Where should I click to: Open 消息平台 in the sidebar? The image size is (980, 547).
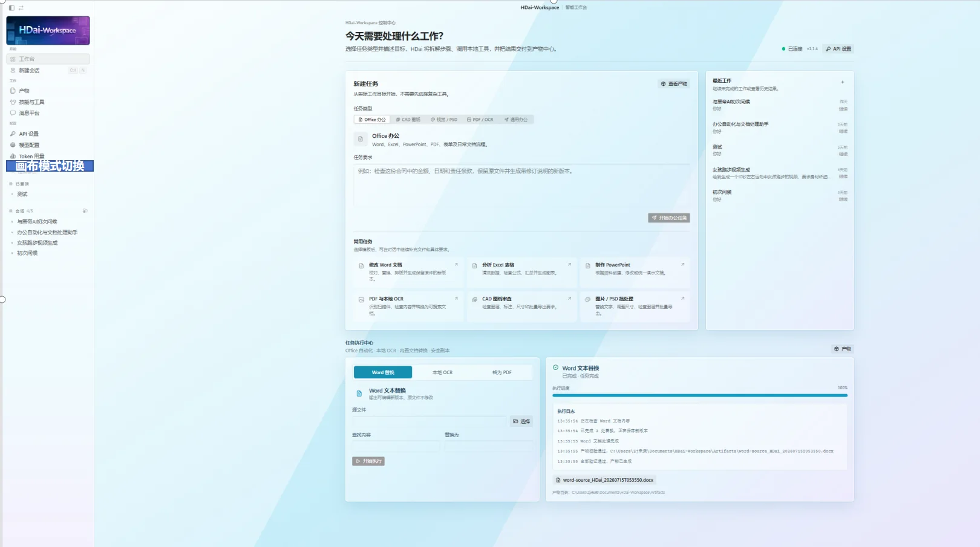point(48,113)
